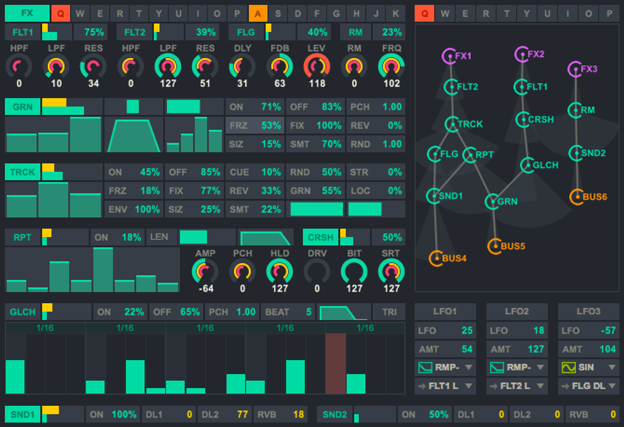This screenshot has height=427, width=624.
Task: Select the FX1 node in routing graph
Action: click(x=449, y=56)
